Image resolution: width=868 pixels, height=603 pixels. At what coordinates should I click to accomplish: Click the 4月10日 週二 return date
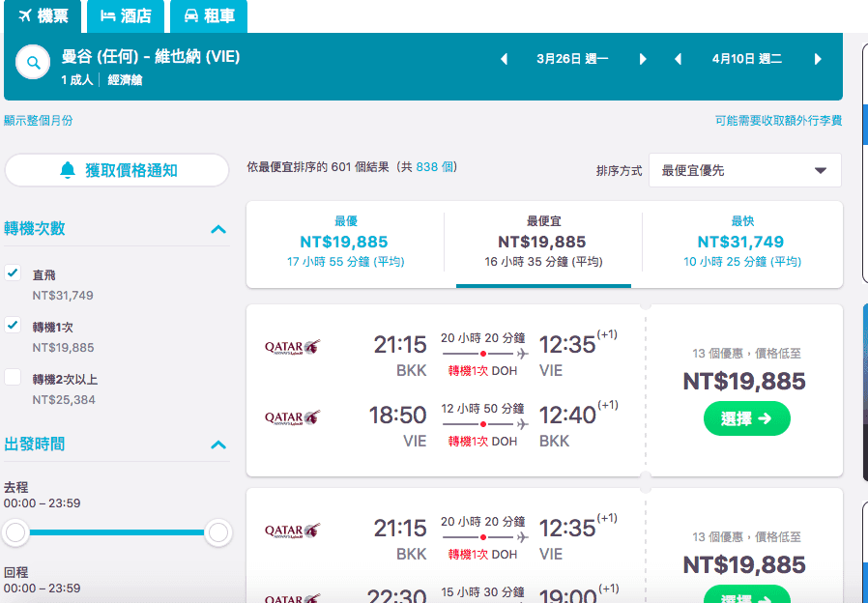coord(747,59)
